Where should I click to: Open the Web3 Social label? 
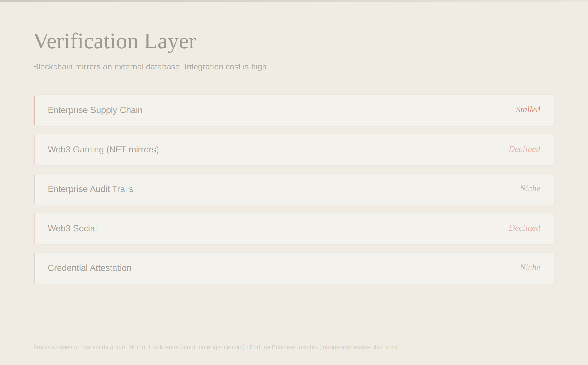[72, 228]
